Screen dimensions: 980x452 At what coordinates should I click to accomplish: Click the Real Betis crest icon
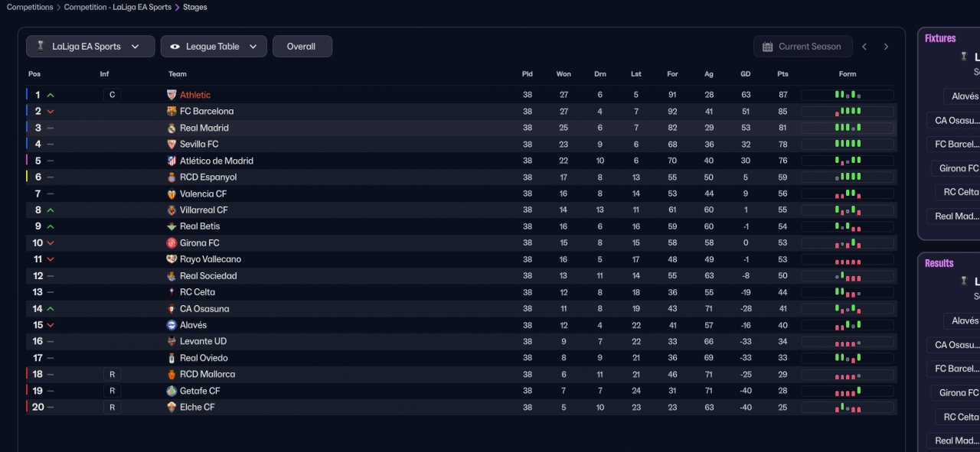coord(171,226)
